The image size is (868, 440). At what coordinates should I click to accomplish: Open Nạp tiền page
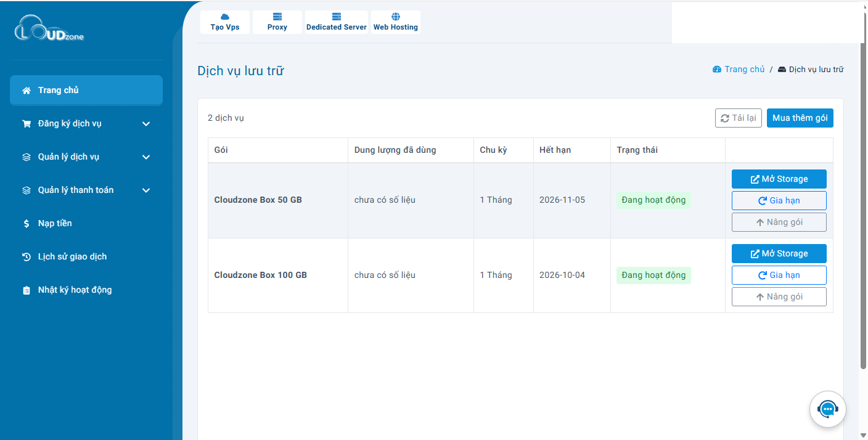[86, 224]
